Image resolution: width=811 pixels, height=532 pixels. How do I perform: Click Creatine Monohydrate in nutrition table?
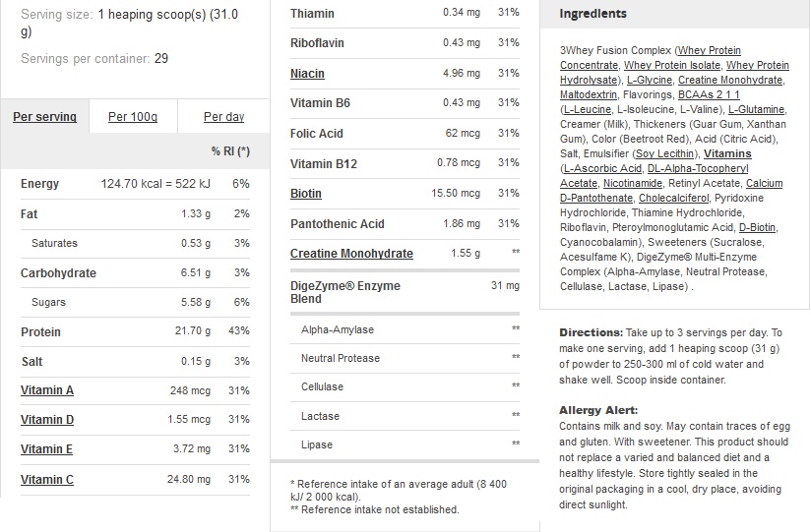(351, 254)
